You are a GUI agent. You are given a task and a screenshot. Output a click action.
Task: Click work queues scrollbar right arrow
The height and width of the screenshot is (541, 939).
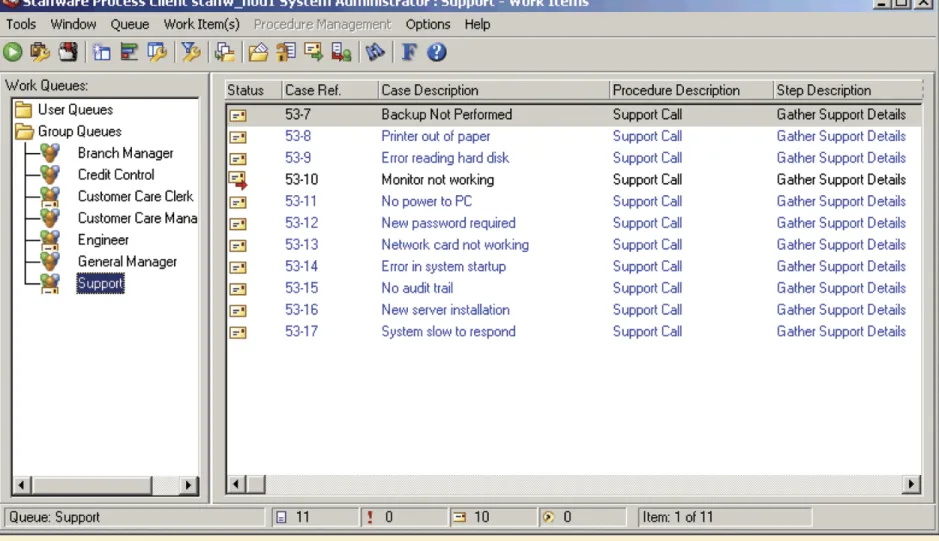coord(189,485)
